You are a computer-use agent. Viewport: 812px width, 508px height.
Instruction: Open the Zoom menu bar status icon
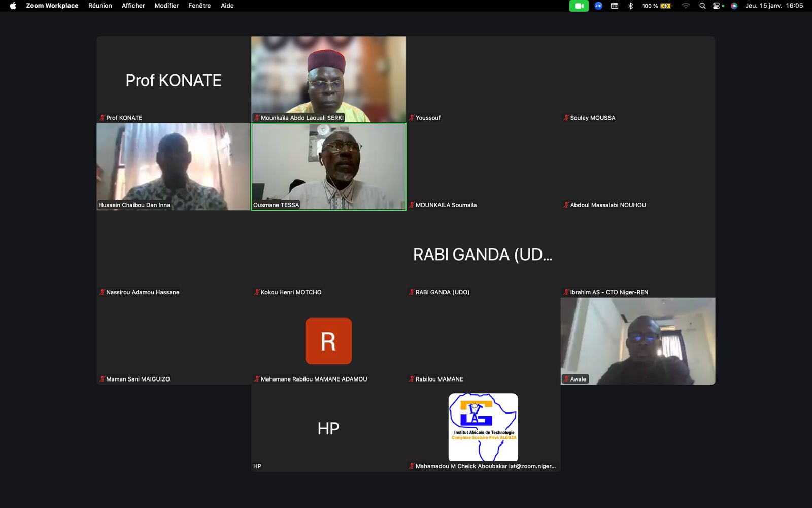tap(598, 6)
